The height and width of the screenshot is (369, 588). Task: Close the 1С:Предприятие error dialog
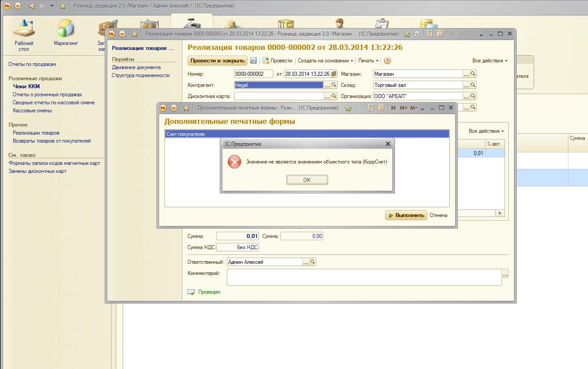tap(387, 143)
